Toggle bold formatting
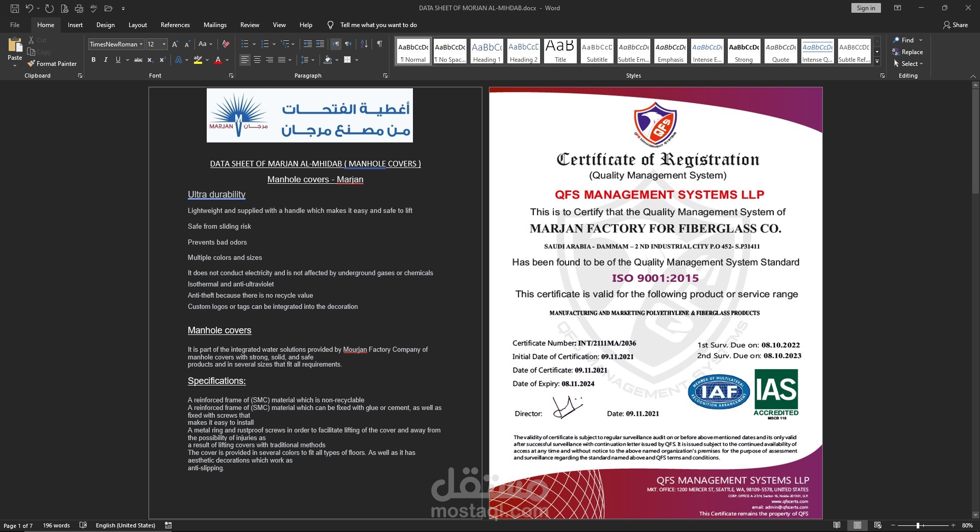Viewport: 980px width, 532px height. click(x=93, y=60)
